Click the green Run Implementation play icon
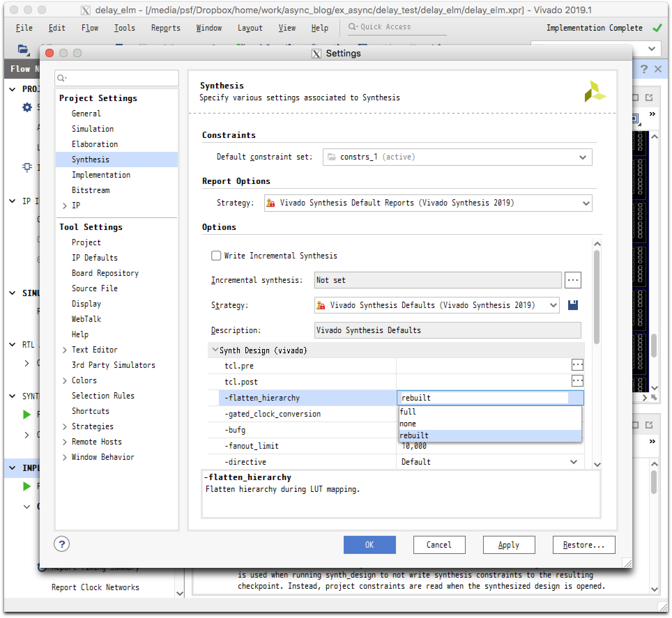The height and width of the screenshot is (618, 672). coord(27,486)
